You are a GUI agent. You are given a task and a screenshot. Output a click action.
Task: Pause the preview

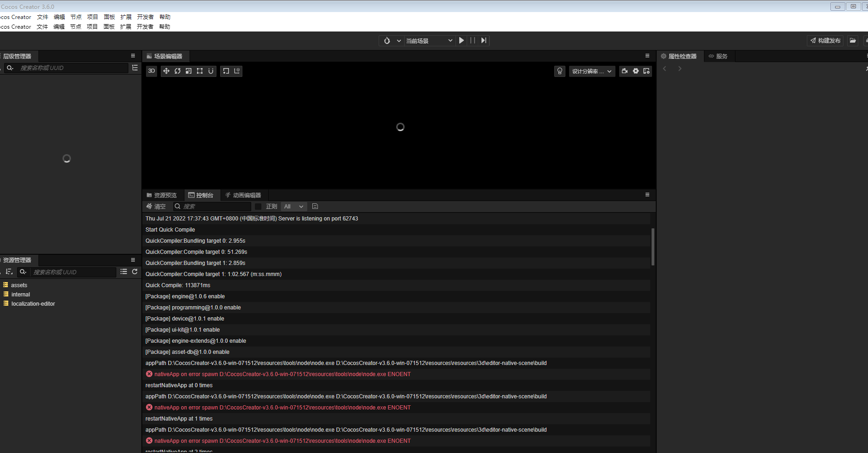473,41
